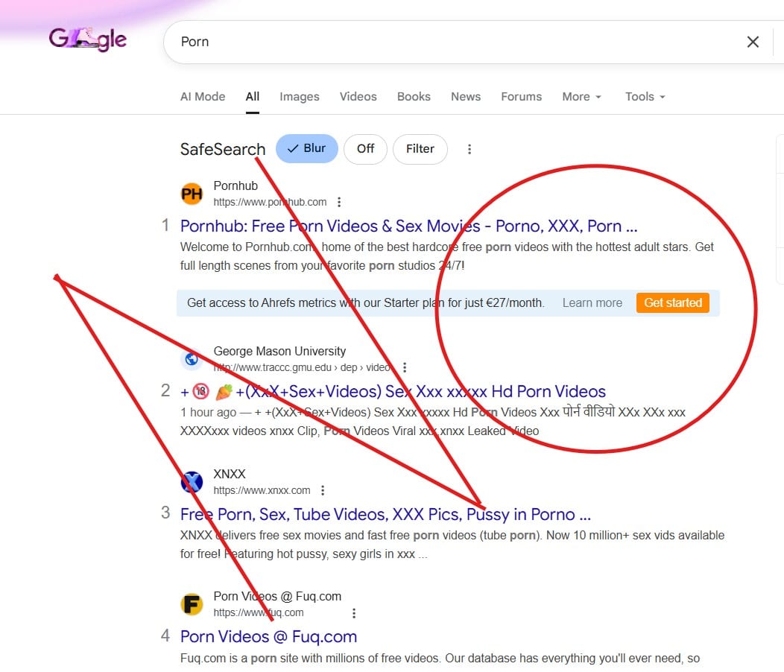Click the Google doodle logo
The height and width of the screenshot is (672, 784).
[x=88, y=39]
